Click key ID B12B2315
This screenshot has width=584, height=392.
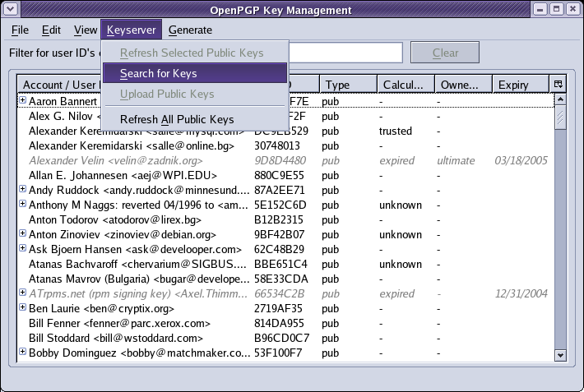pos(279,220)
